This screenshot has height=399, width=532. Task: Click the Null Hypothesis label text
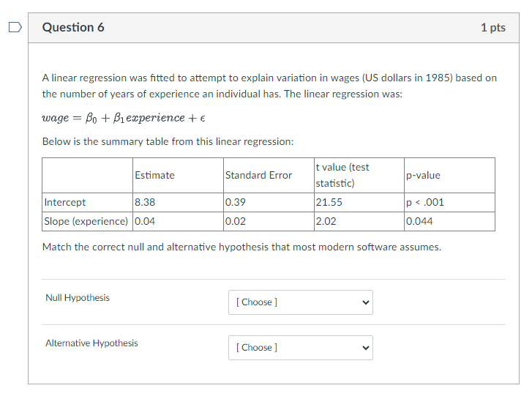(x=78, y=298)
